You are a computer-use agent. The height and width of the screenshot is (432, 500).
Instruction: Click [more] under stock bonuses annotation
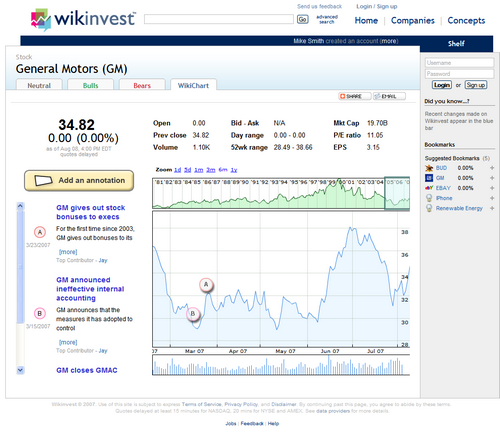pos(68,252)
